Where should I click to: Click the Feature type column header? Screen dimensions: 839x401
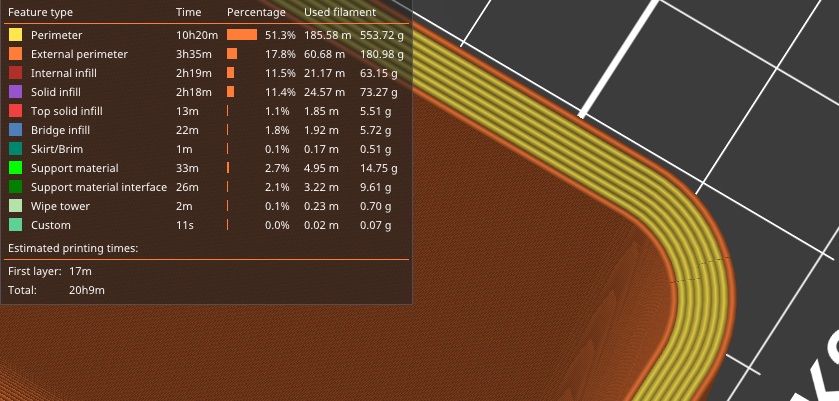point(40,12)
